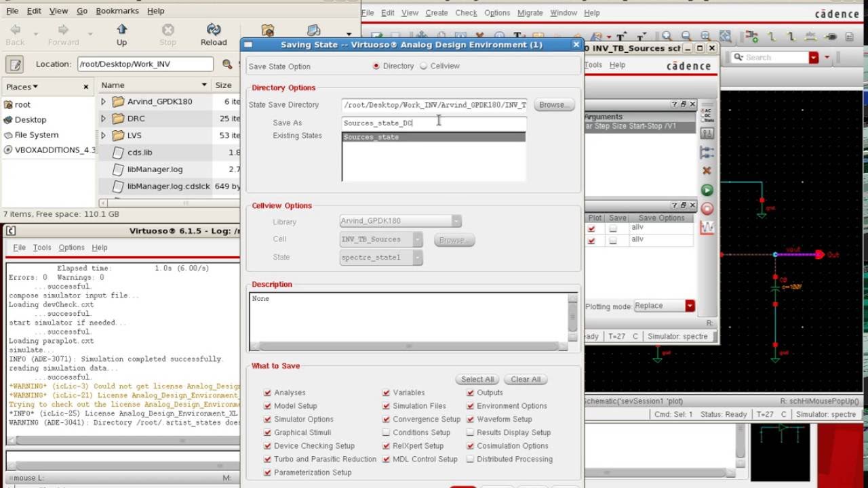Expand the LVS folder tree
This screenshot has width=868, height=488.
[x=104, y=135]
